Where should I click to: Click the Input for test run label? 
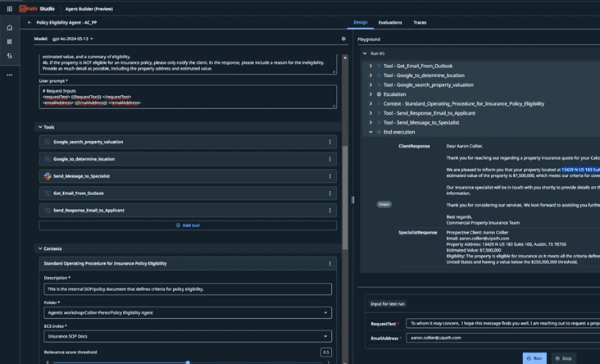coord(387,304)
